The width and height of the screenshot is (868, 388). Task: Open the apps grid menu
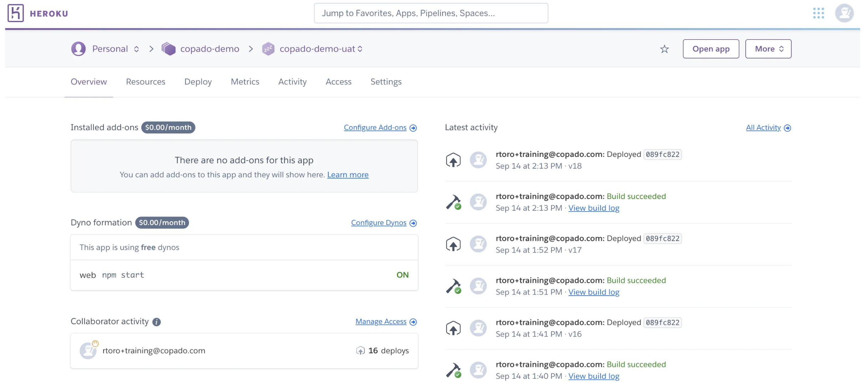[818, 13]
